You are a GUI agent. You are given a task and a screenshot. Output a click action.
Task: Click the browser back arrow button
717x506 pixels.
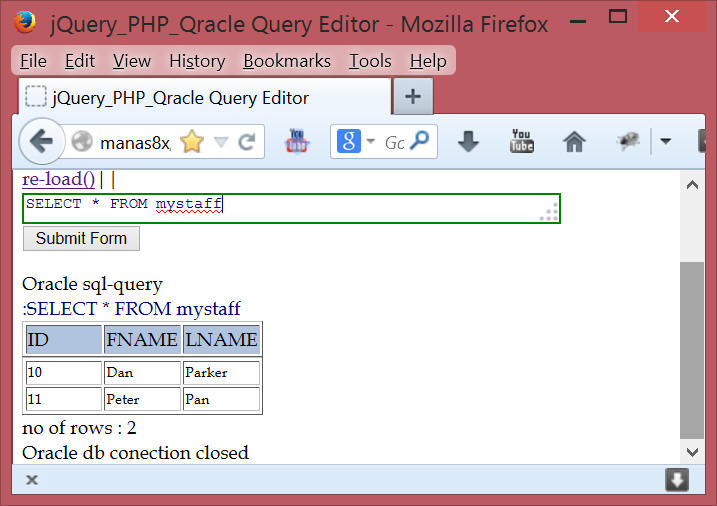click(40, 142)
